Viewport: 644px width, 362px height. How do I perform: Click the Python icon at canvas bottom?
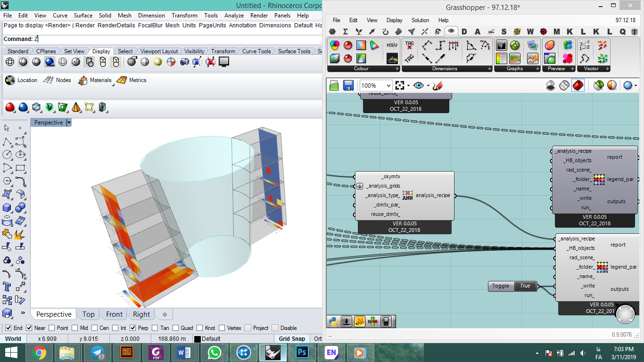(333, 322)
